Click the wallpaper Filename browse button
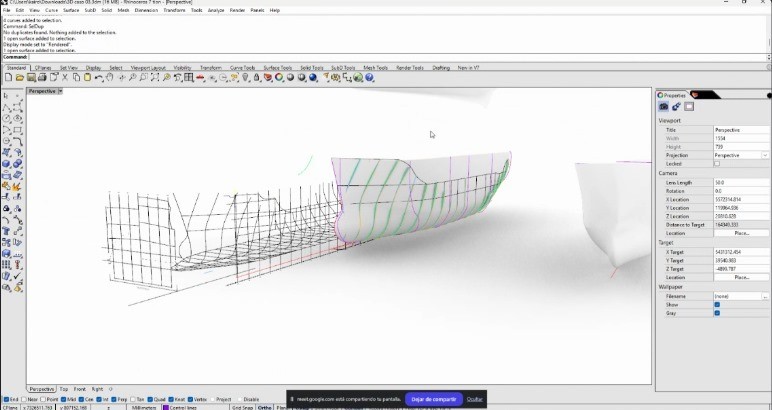 [x=765, y=296]
